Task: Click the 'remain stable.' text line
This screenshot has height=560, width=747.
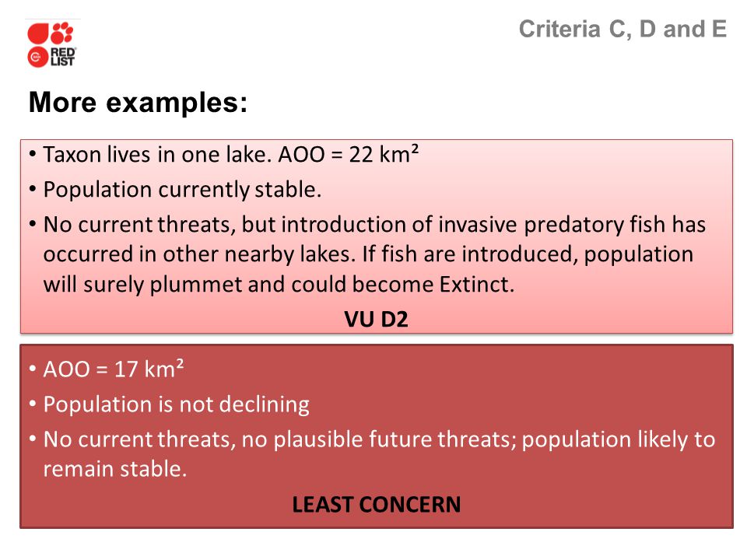Action: [x=115, y=469]
